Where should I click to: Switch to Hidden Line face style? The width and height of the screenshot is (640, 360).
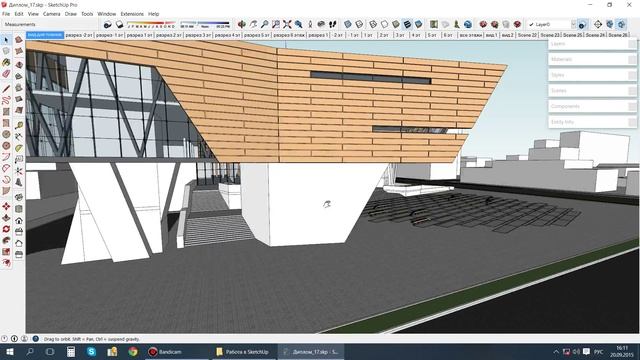click(x=384, y=24)
